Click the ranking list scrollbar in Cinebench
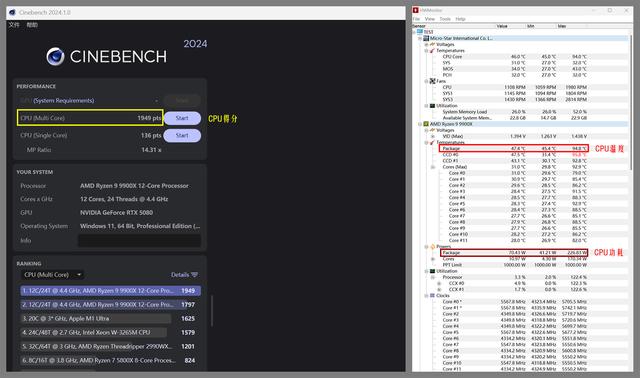 pyautogui.click(x=211, y=311)
